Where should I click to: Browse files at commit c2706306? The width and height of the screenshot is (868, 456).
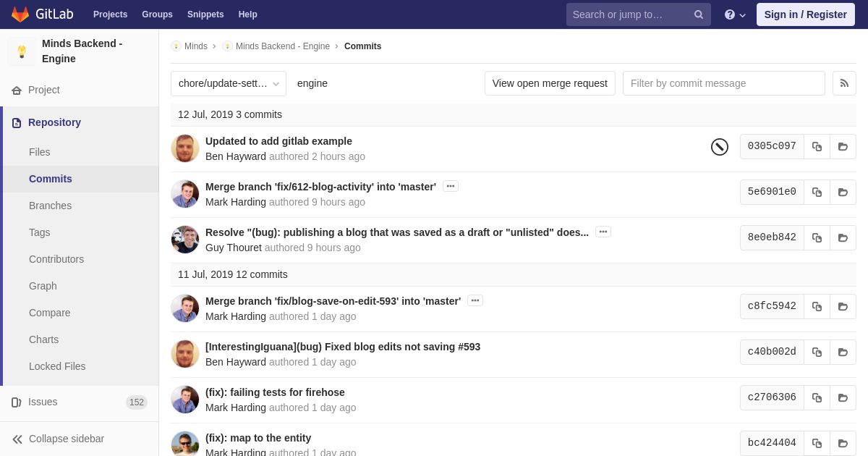tap(843, 397)
